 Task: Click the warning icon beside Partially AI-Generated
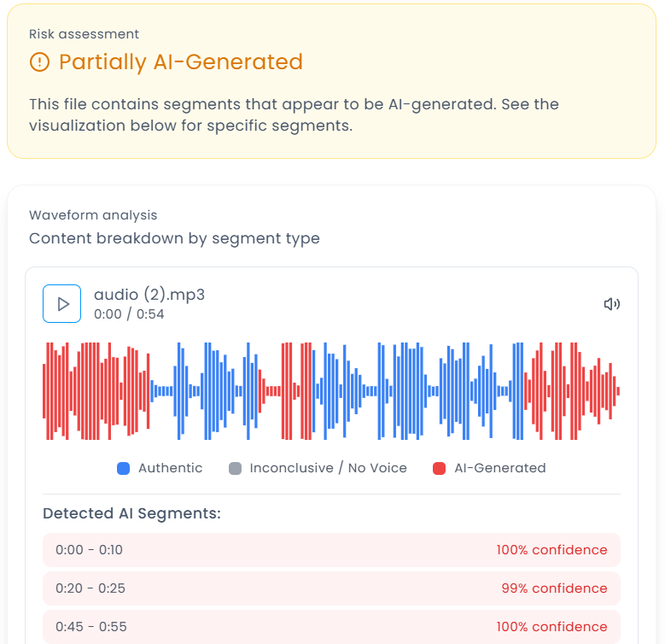[x=39, y=62]
